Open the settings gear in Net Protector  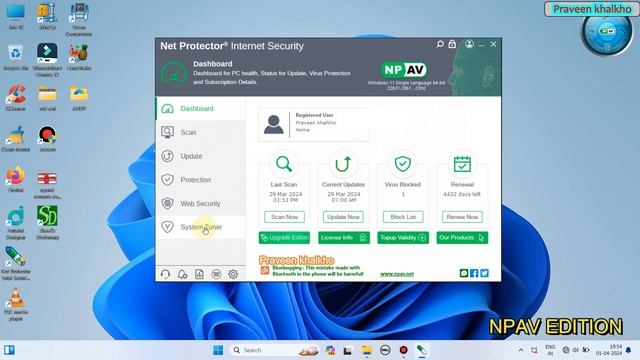pos(233,274)
